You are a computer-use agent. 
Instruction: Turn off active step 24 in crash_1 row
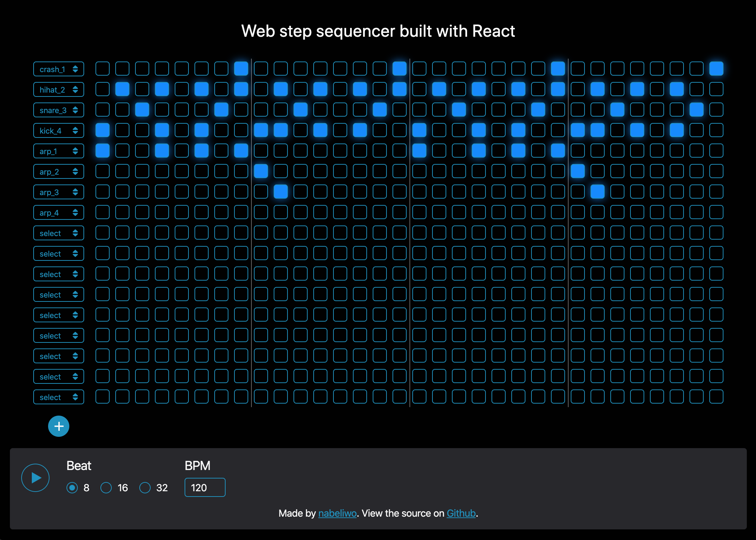coord(558,69)
